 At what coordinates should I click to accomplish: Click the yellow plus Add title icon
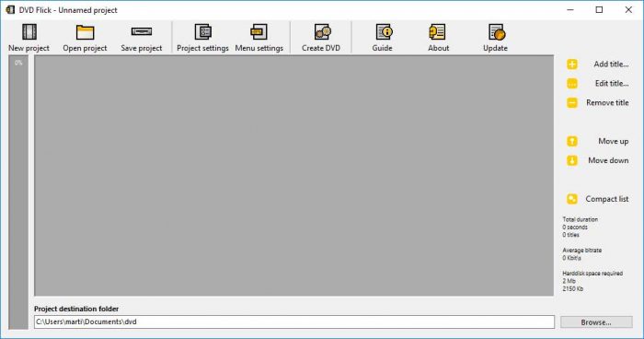pos(571,64)
